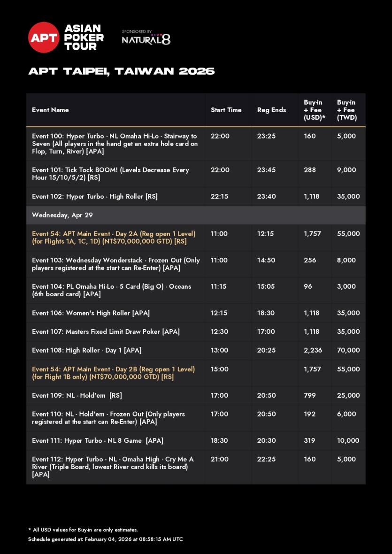Image resolution: width=392 pixels, height=554 pixels.
Task: Select the Event Name column header
Action: [x=50, y=110]
